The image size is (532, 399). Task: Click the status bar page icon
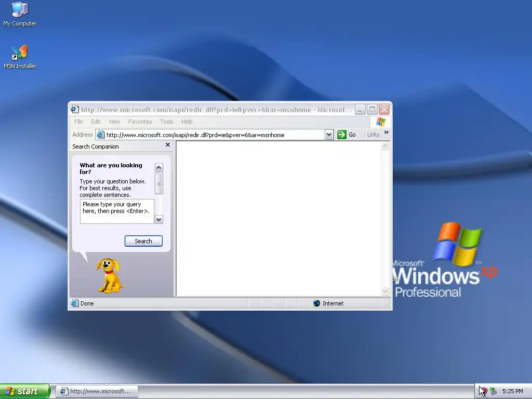tap(75, 303)
